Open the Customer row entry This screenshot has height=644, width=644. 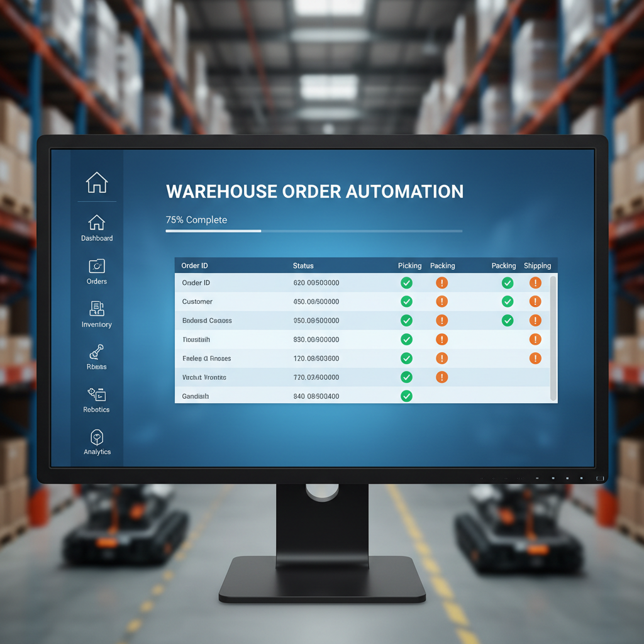(x=197, y=302)
